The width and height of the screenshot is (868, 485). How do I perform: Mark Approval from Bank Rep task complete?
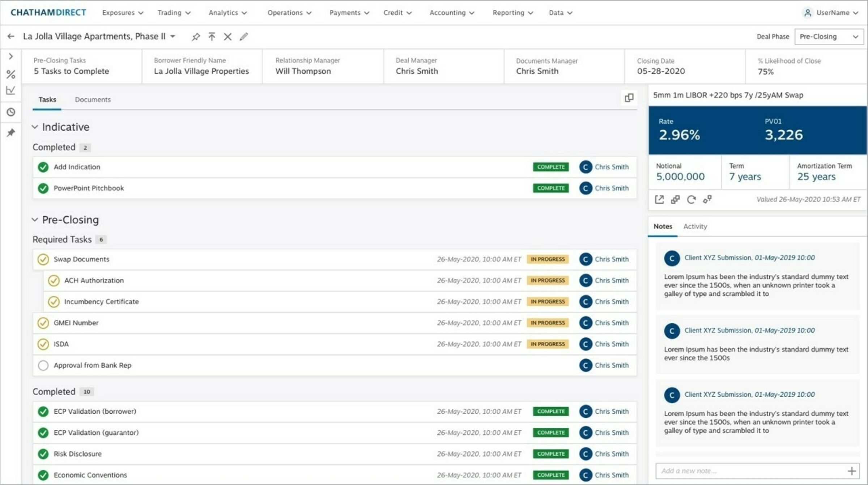pyautogui.click(x=43, y=365)
